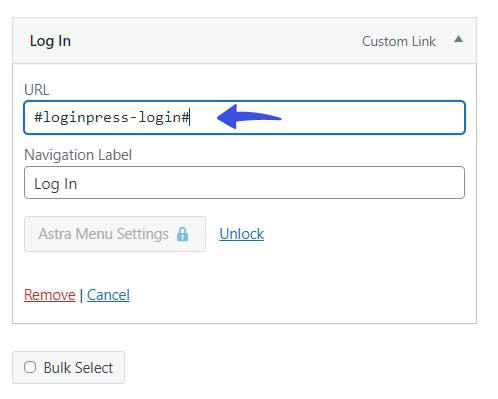Viewport: 498px width, 399px height.
Task: Click the Log In text inside Navigation Label
Action: point(56,184)
